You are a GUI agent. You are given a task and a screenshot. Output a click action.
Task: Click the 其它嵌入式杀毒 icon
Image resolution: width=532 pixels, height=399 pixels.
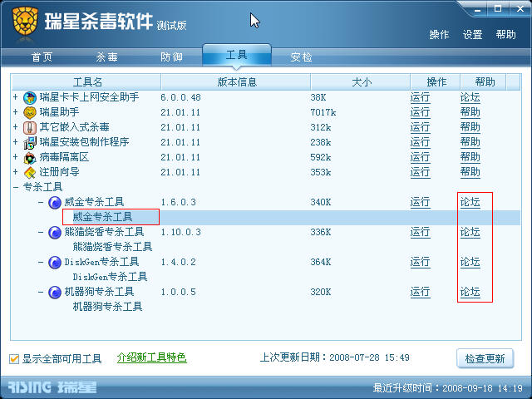[30, 128]
